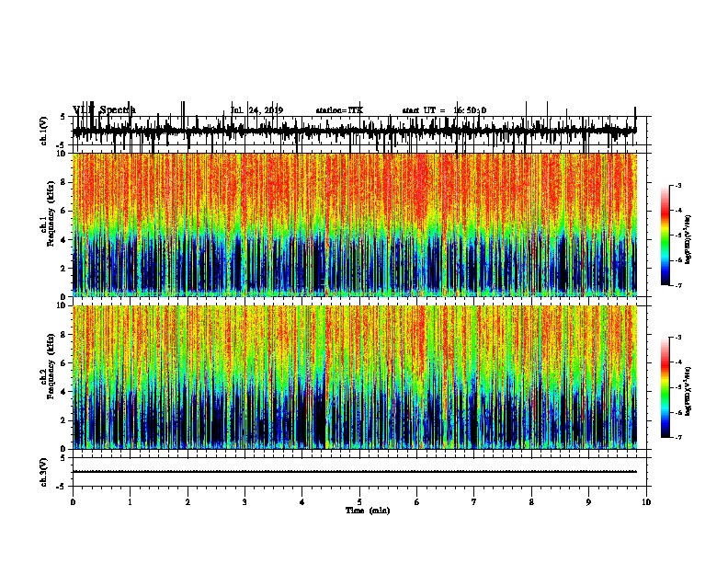Click the '8' kHz tick on ch.1 spectrogram
Viewport: 728px width, 563px height.
(64, 182)
